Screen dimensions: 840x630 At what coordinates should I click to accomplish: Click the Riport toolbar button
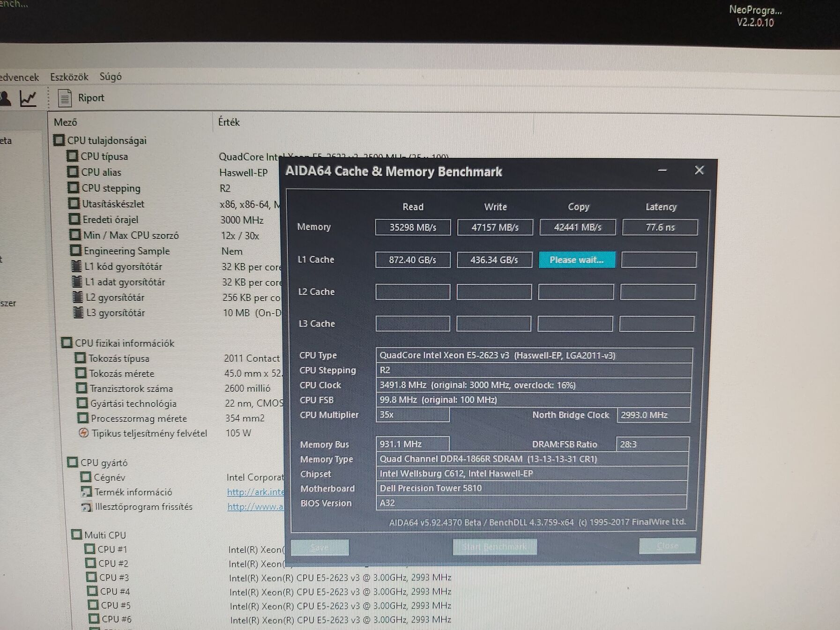[81, 98]
